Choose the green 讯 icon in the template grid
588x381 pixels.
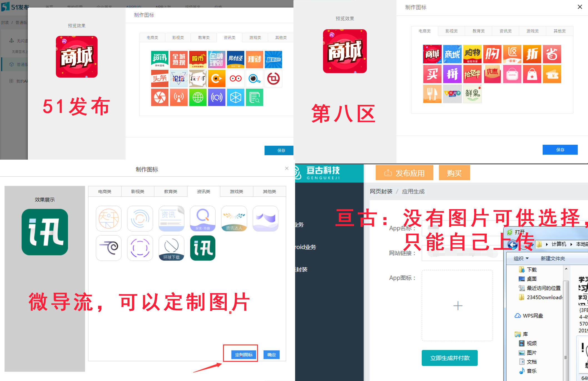pos(203,248)
